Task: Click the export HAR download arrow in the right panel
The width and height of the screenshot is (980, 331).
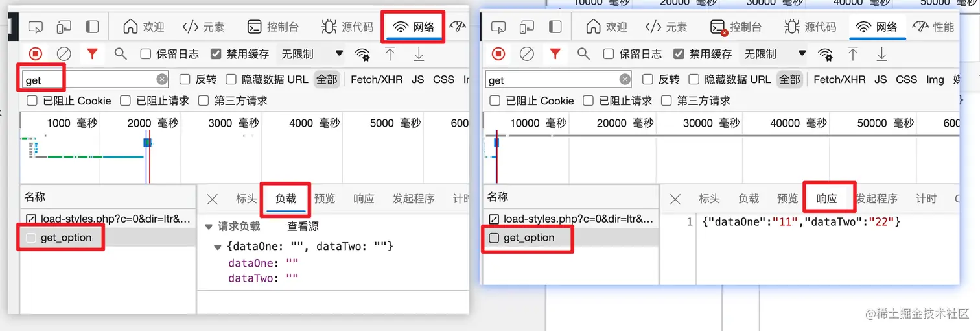Action: tap(881, 54)
